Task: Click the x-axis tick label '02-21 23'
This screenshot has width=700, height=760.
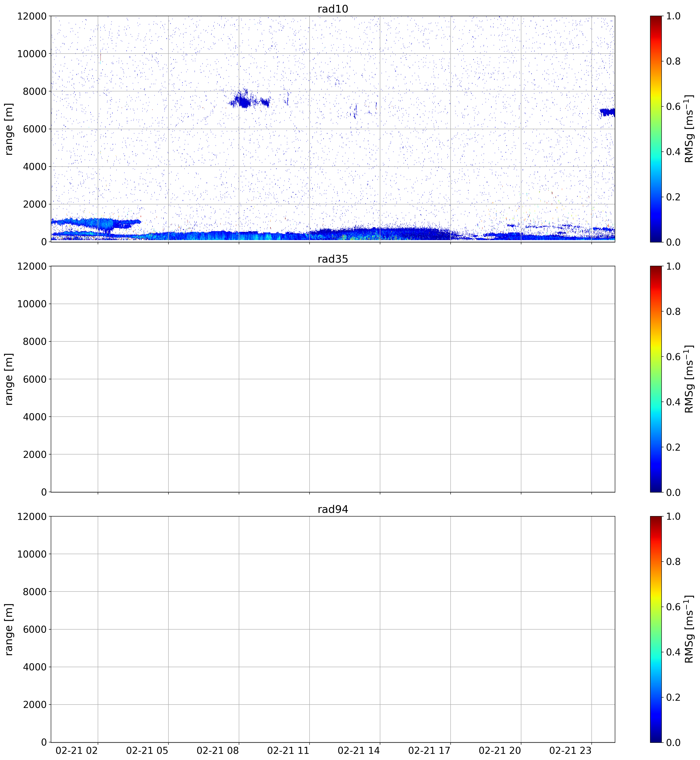Action: pos(570,750)
